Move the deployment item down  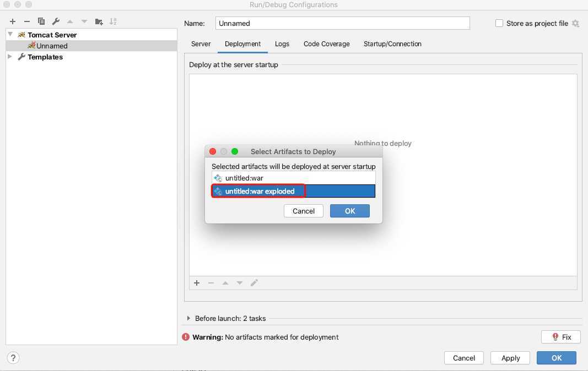239,283
